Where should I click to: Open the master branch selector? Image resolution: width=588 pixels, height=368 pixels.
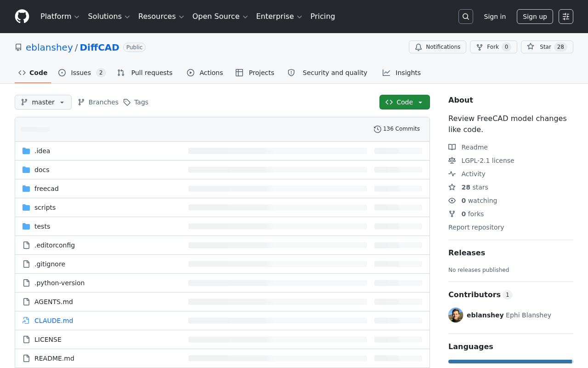click(43, 102)
